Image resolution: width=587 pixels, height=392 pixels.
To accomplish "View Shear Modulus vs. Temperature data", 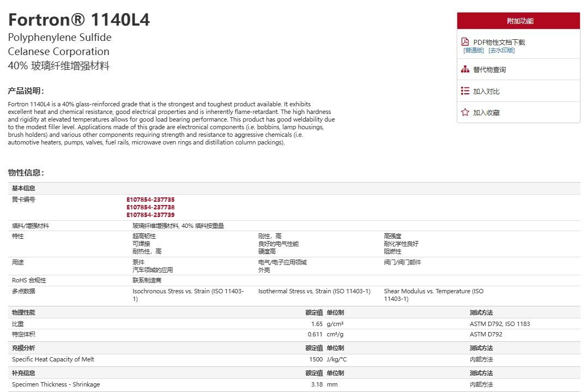I will click(x=433, y=295).
